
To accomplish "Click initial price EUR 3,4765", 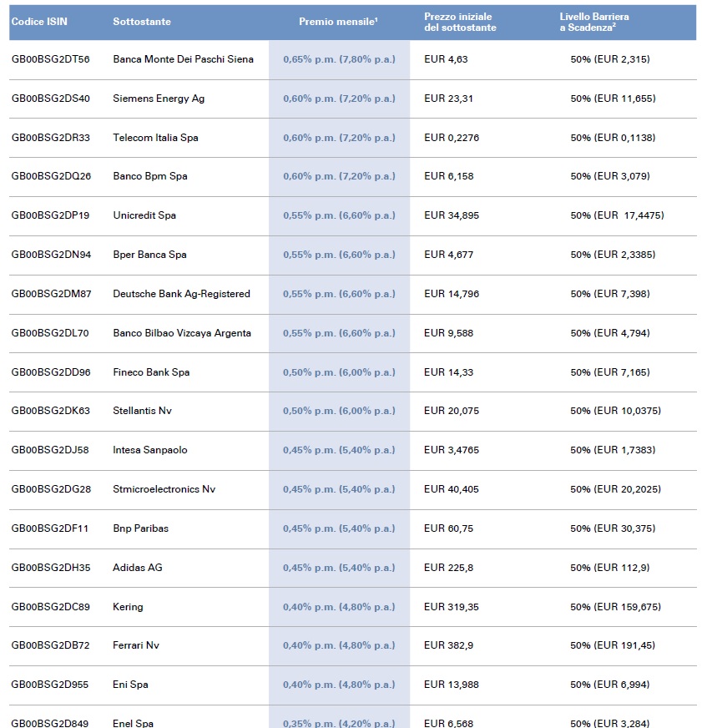I will tap(452, 450).
